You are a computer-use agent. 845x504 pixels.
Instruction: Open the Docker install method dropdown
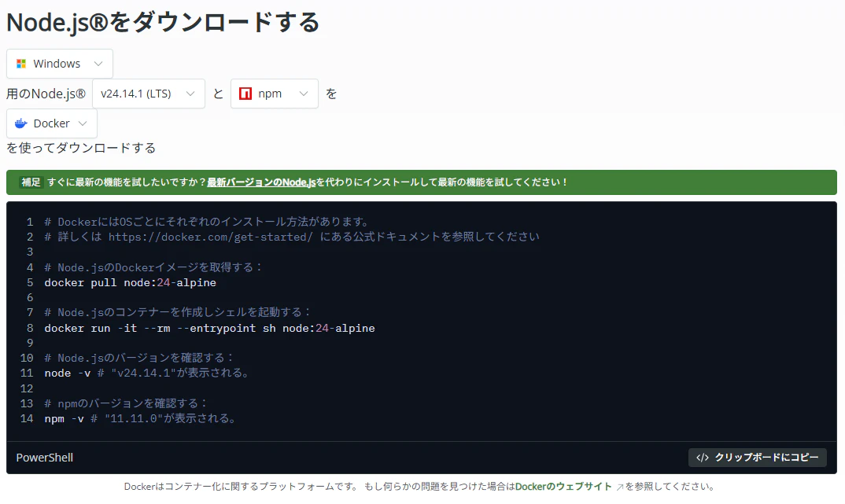52,123
